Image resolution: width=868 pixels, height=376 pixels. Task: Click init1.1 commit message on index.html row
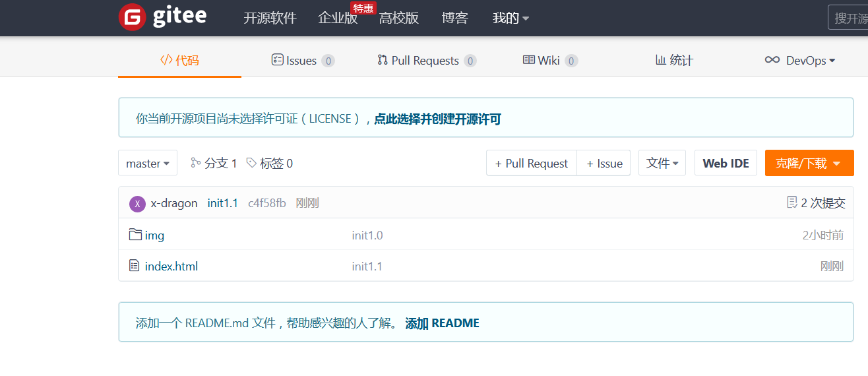367,266
